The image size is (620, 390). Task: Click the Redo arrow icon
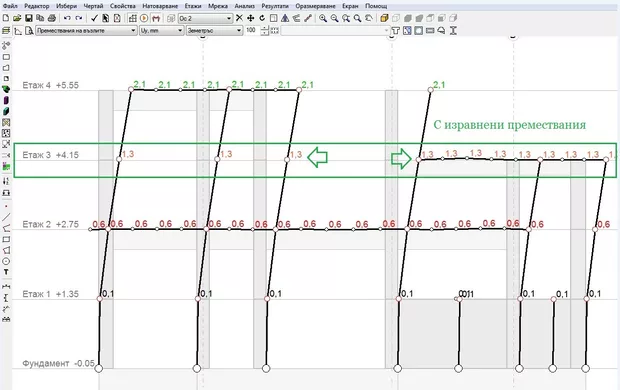click(x=79, y=18)
